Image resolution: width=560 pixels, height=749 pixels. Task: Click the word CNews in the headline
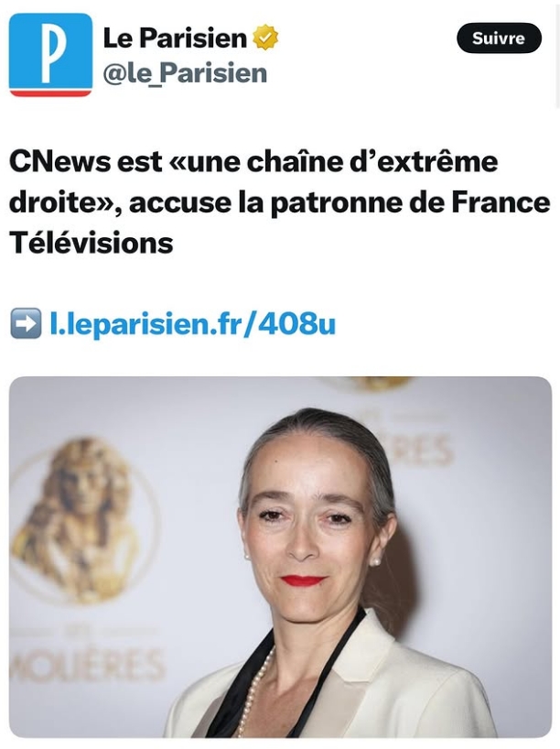pyautogui.click(x=59, y=161)
